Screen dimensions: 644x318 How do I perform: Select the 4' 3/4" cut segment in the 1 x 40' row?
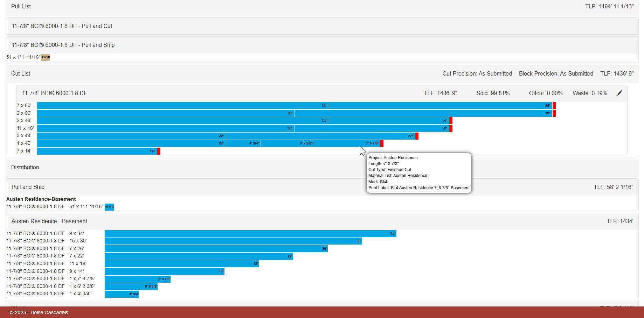(x=243, y=143)
